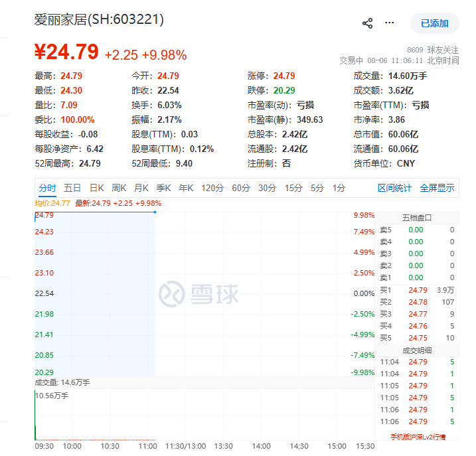This screenshot has height=456, width=476.
Task: Choose the 15分 interval tab
Action: pyautogui.click(x=293, y=189)
